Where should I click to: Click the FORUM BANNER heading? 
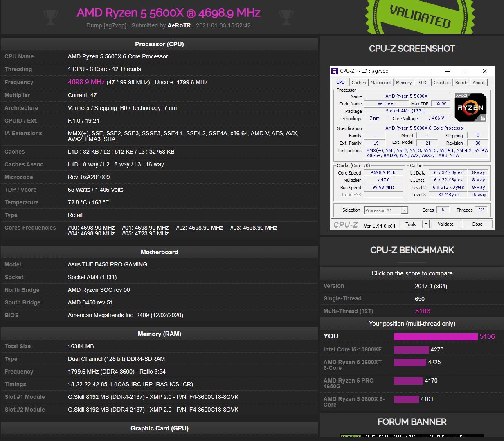[x=412, y=421]
